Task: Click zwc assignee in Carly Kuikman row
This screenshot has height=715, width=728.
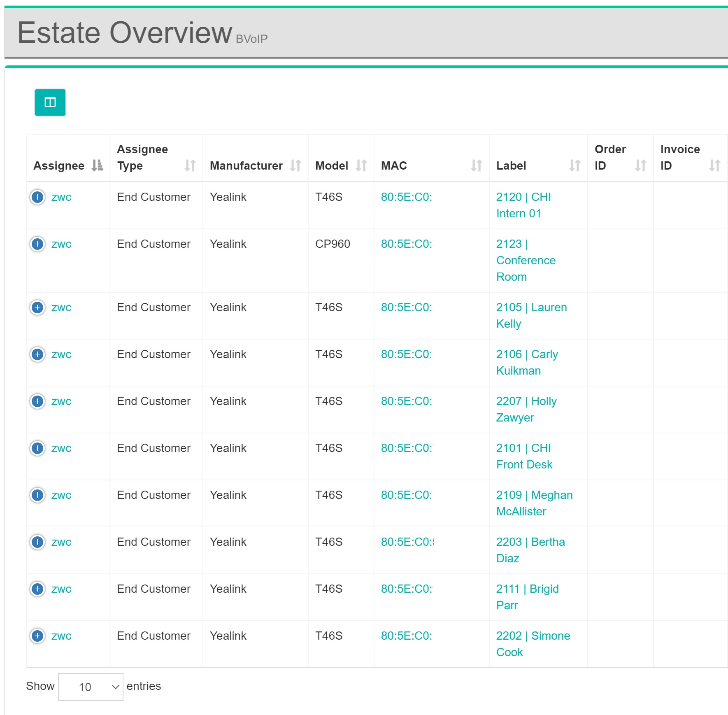Action: tap(61, 354)
